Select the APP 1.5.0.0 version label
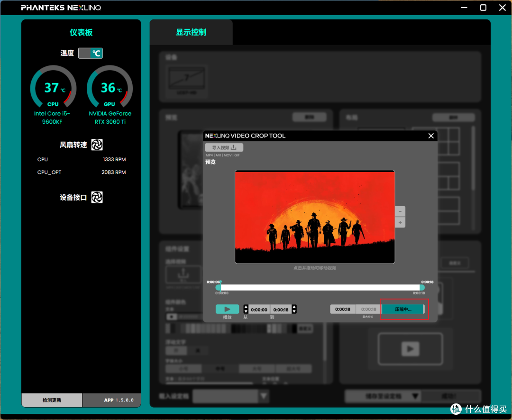Screen dimensions: 512x420 [x=119, y=400]
